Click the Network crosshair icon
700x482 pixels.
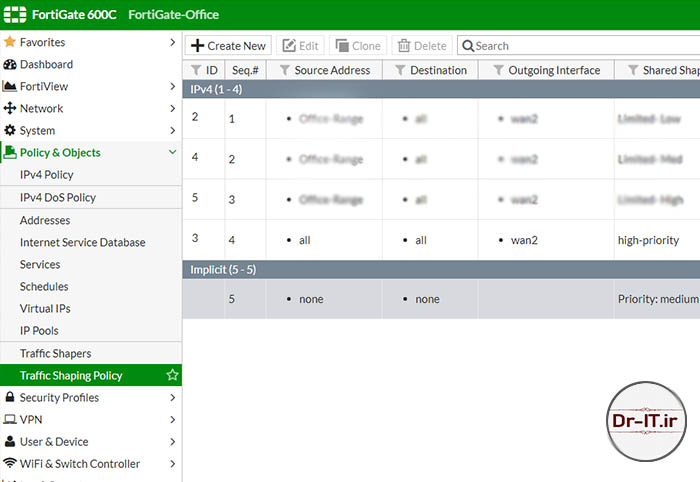coord(10,108)
